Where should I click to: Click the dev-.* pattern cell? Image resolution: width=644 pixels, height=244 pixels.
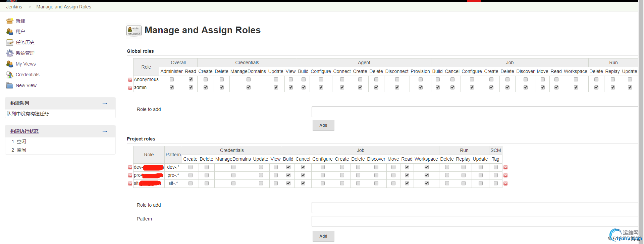pyautogui.click(x=173, y=167)
